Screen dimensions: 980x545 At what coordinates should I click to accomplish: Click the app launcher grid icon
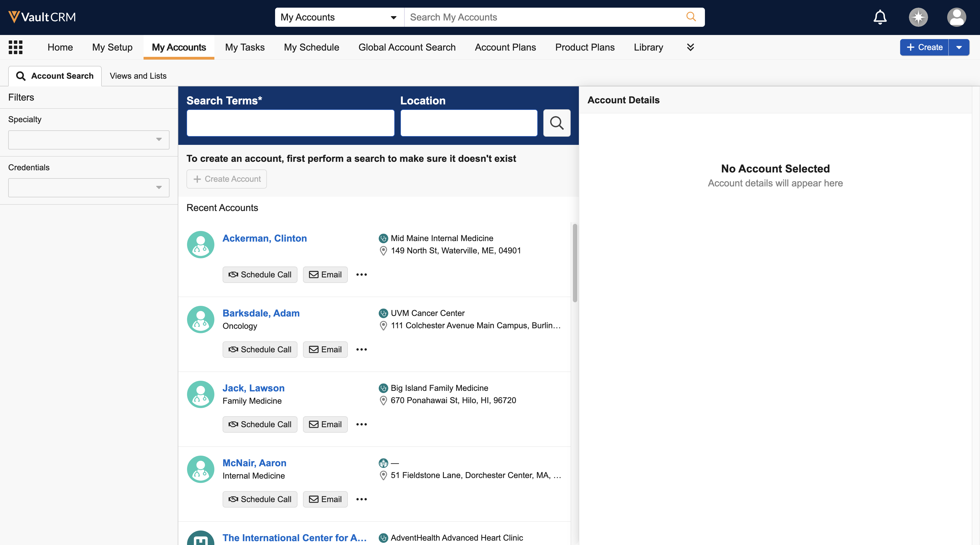coord(16,47)
